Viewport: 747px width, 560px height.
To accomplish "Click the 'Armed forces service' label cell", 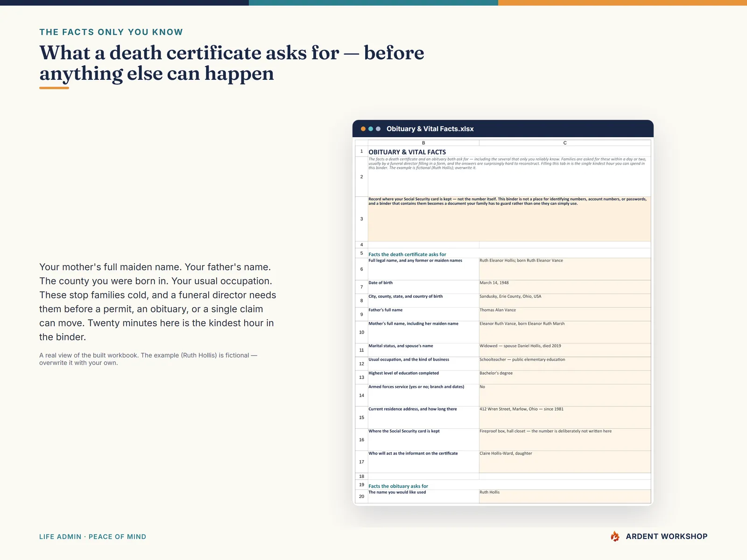I will point(423,395).
